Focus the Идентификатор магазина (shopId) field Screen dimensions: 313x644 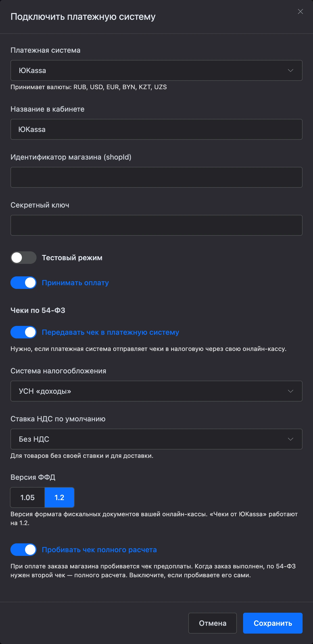156,177
